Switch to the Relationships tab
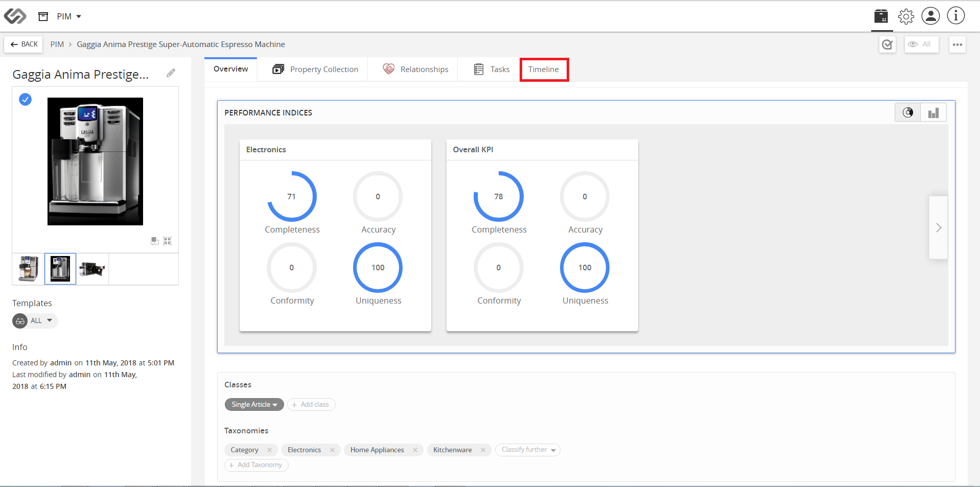This screenshot has height=487, width=980. pos(415,69)
